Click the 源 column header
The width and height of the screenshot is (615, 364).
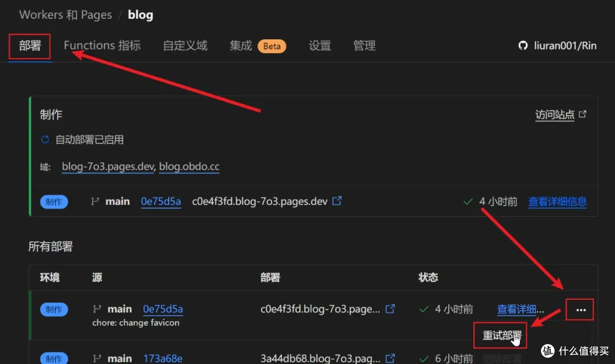(x=97, y=278)
